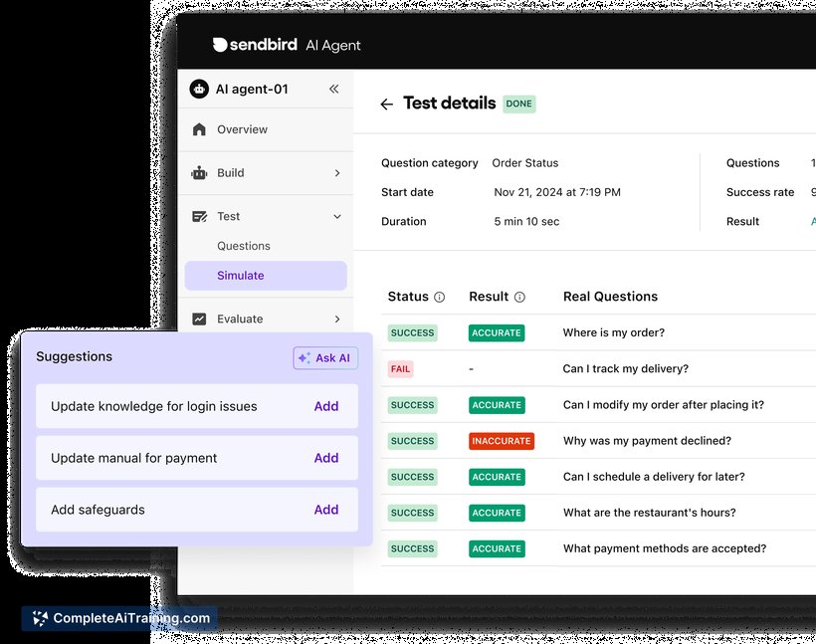Open Why was my payment declined? row
This screenshot has height=644, width=816.
598,440
